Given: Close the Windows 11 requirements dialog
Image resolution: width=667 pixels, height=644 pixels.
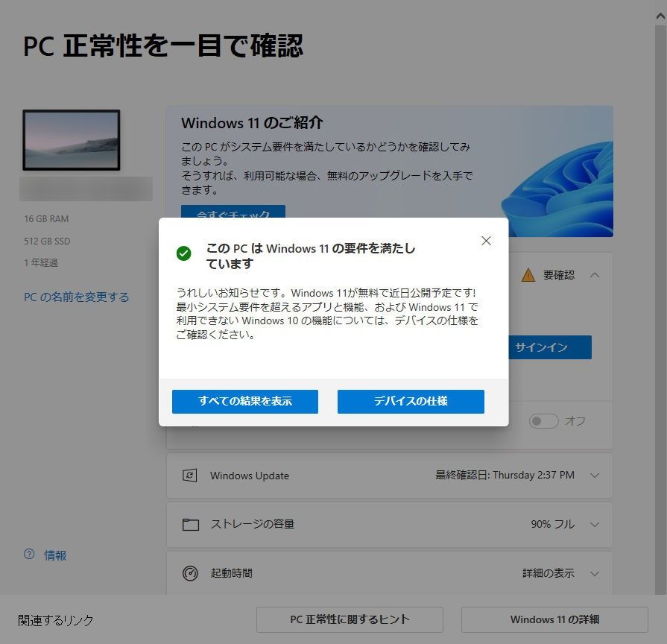Looking at the screenshot, I should pos(486,241).
